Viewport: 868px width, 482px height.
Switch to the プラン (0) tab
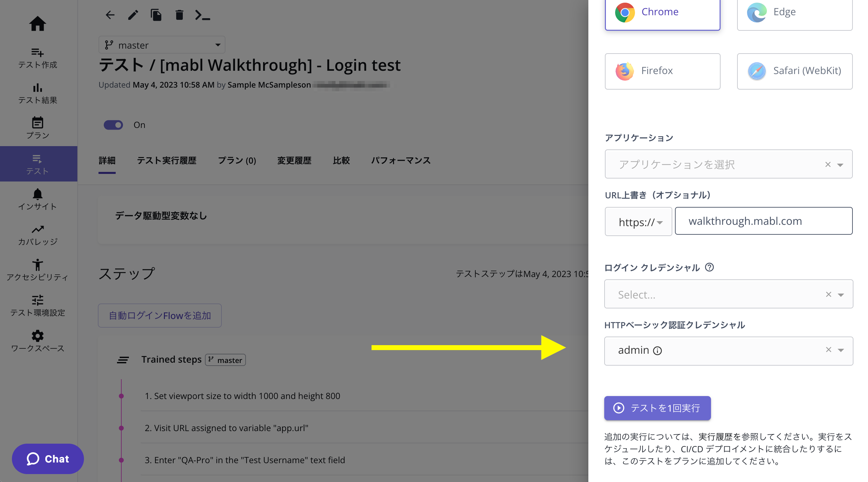pos(237,161)
